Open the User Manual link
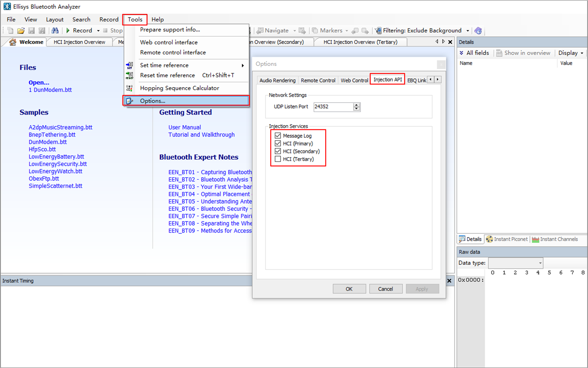588x368 pixels. point(185,127)
